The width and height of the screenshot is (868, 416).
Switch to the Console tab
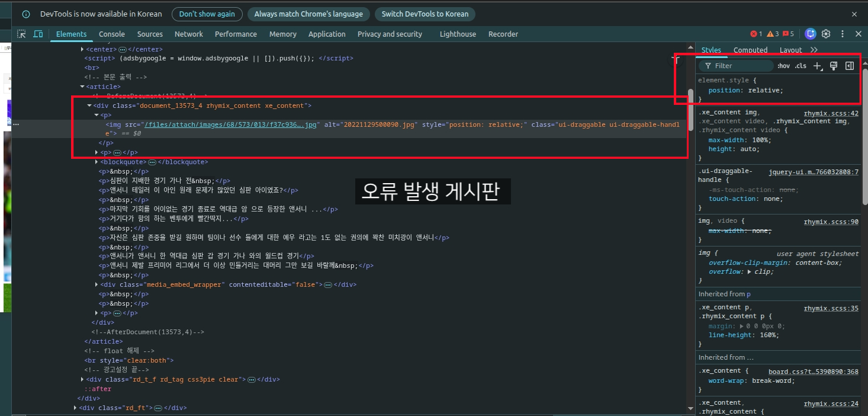[111, 34]
